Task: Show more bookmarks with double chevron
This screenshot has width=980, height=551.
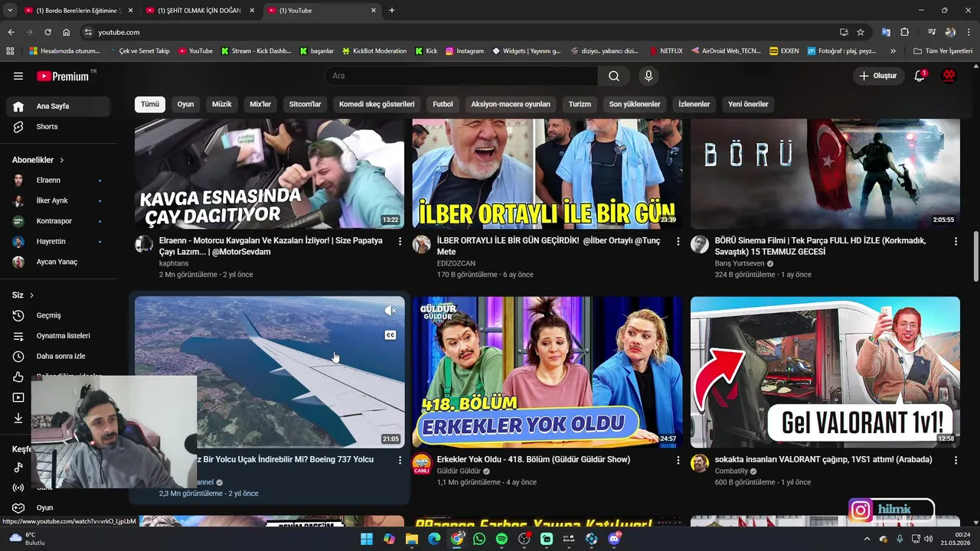Action: 893,51
